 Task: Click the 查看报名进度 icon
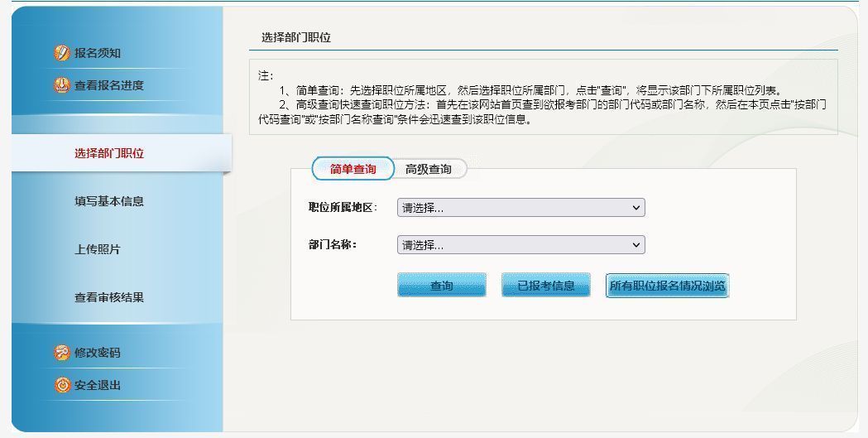tap(61, 85)
